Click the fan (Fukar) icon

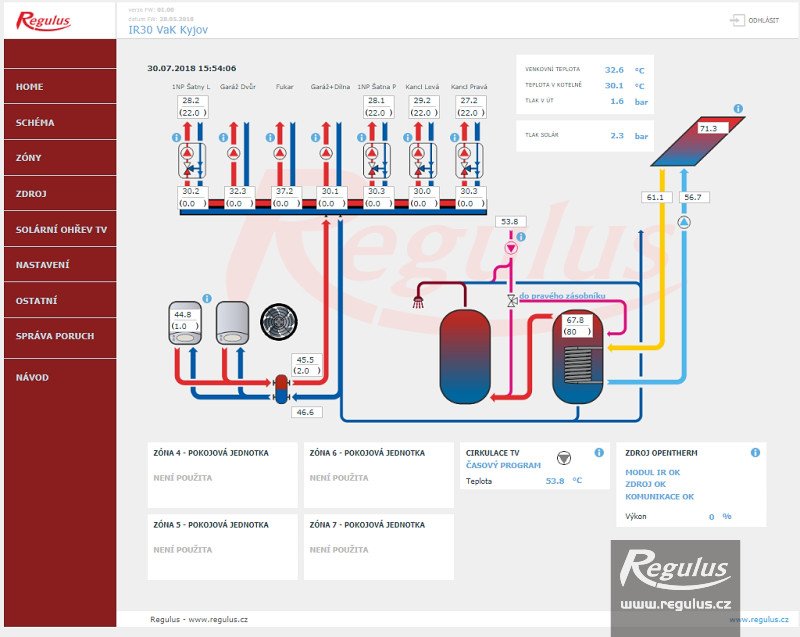279,321
